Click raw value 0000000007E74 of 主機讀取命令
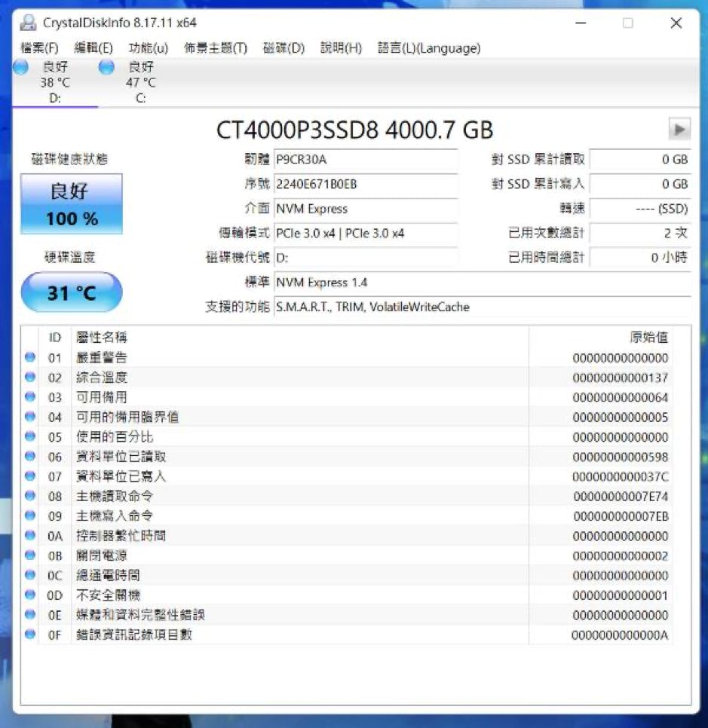 pos(621,497)
